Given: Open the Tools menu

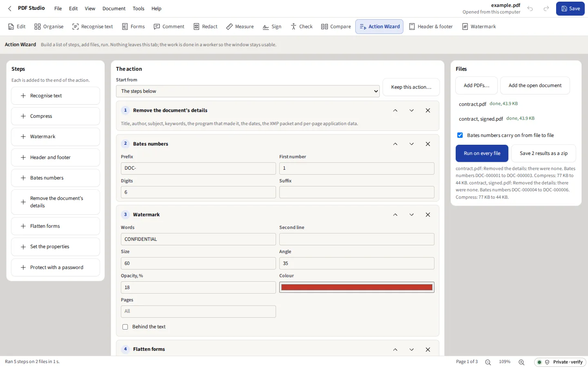Looking at the screenshot, I should [x=138, y=9].
